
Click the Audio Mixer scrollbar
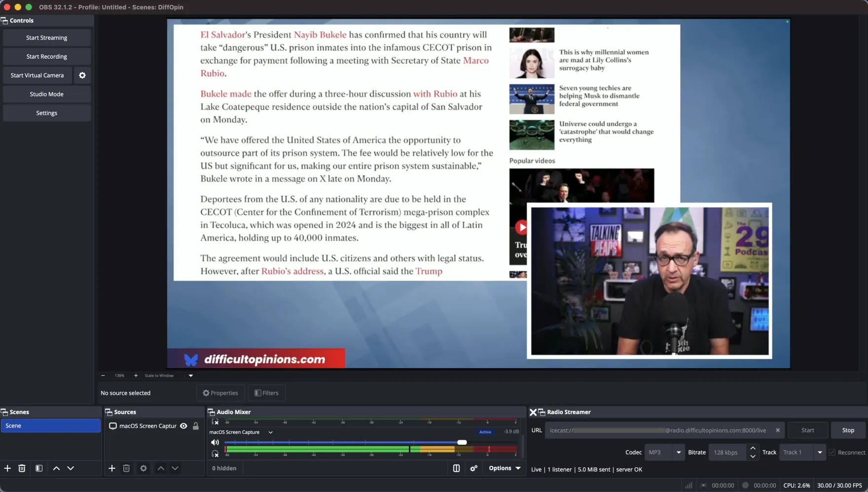[x=523, y=447]
